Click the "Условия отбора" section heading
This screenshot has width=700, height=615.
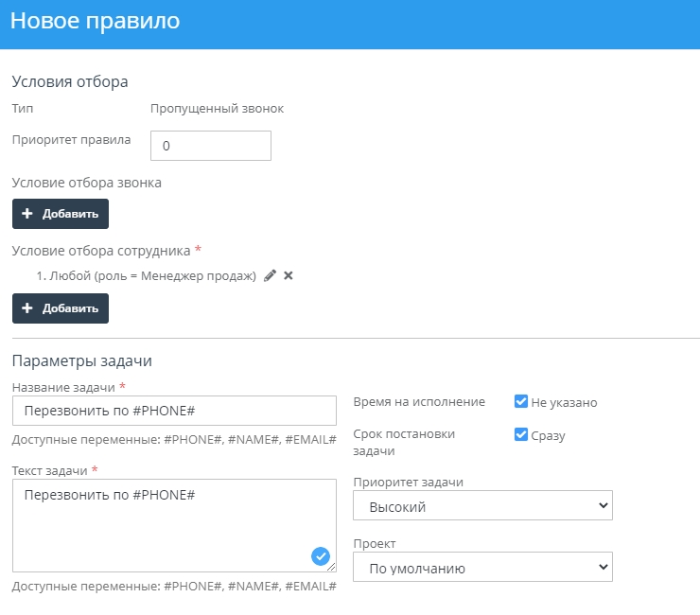[69, 81]
